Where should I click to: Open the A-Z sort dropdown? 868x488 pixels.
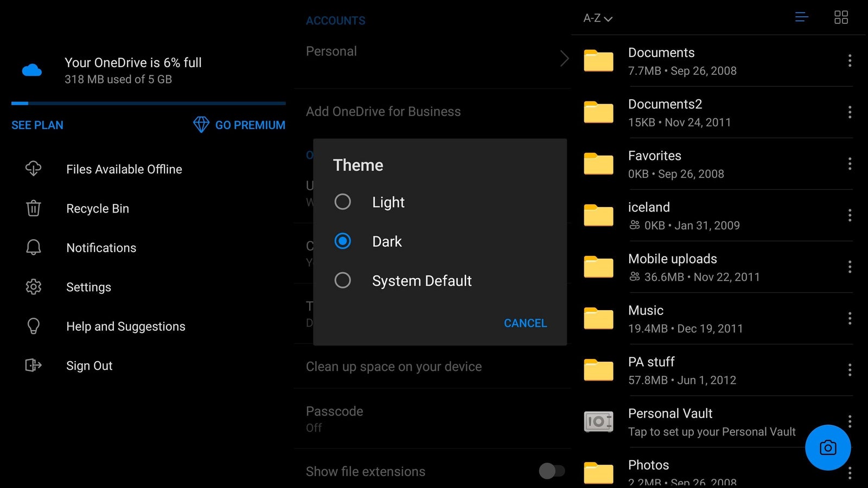(x=598, y=18)
